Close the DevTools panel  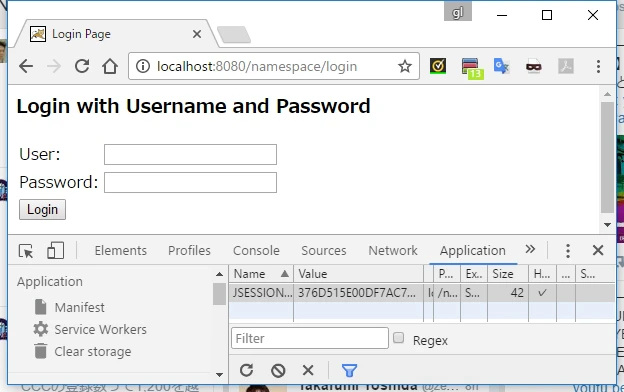click(598, 250)
